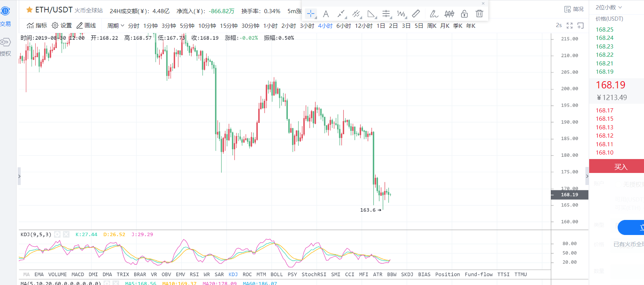The width and height of the screenshot is (644, 285).
Task: Toggle the favorite star for ETH/USDT
Action: pos(29,10)
